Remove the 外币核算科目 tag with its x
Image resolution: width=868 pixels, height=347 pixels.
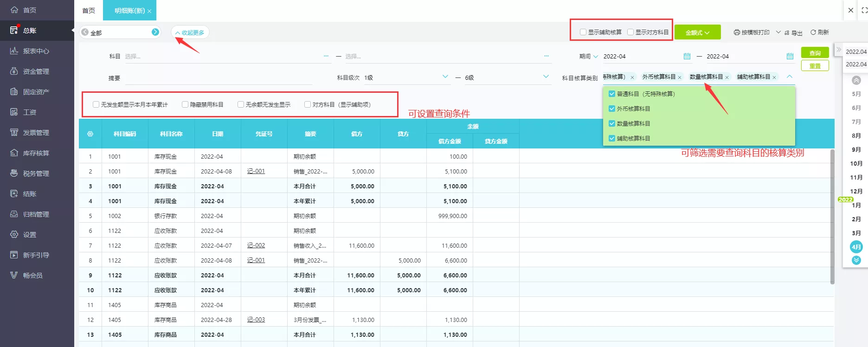[x=680, y=77]
